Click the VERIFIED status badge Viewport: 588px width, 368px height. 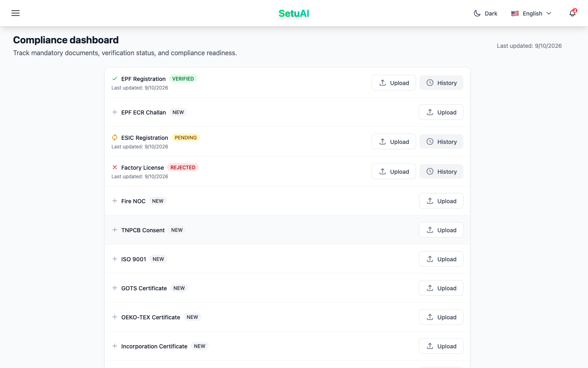(x=183, y=79)
